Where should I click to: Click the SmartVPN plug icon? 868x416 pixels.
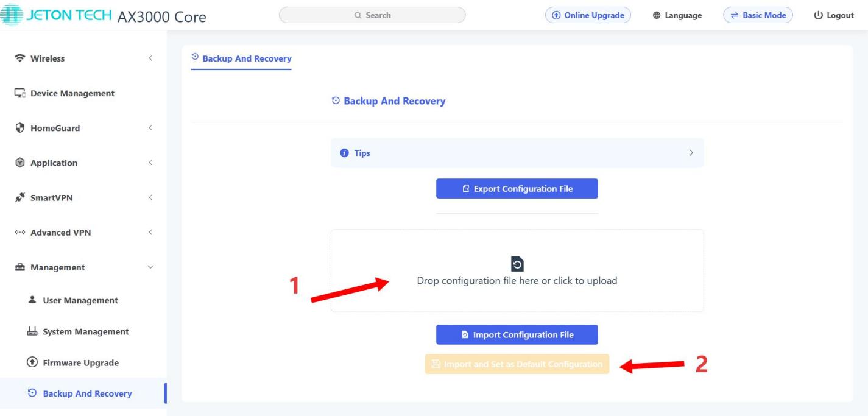(19, 197)
